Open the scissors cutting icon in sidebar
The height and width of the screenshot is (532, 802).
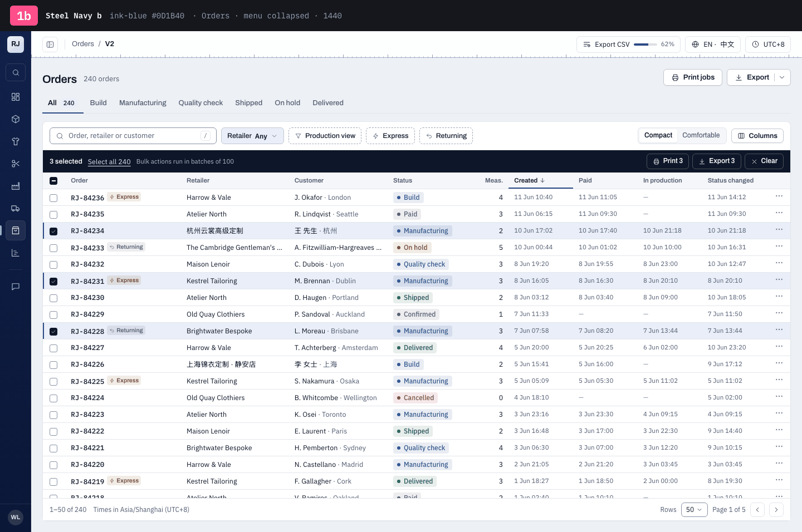[16, 164]
